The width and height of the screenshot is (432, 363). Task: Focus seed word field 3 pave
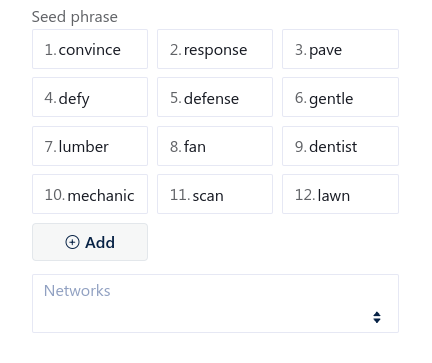point(340,49)
